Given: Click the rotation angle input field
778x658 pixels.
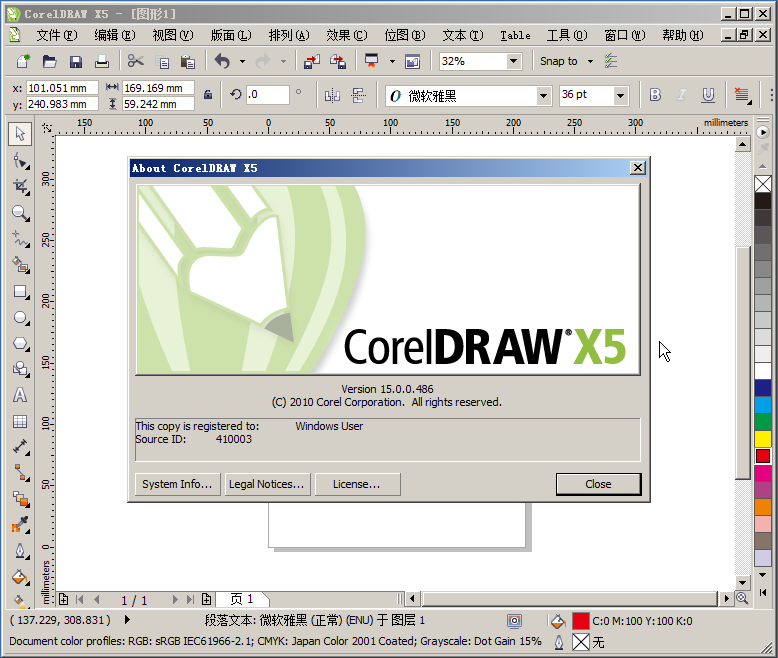Looking at the screenshot, I should click(266, 95).
